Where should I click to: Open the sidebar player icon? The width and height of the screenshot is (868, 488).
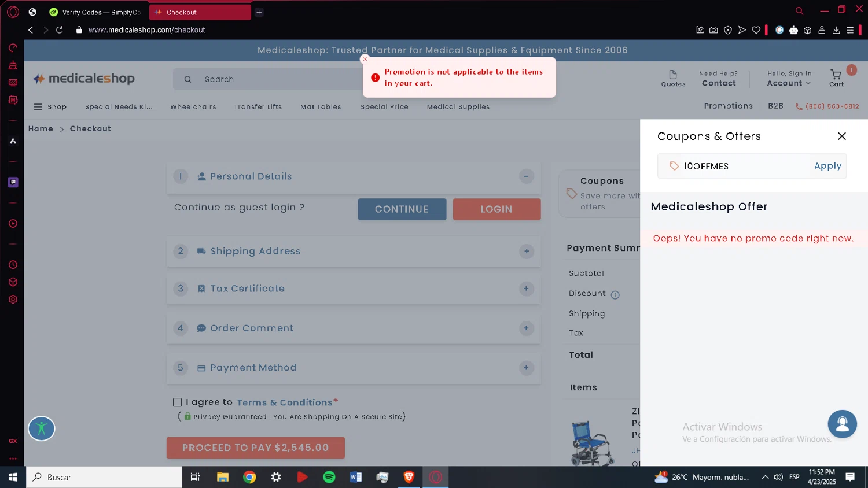pyautogui.click(x=13, y=224)
